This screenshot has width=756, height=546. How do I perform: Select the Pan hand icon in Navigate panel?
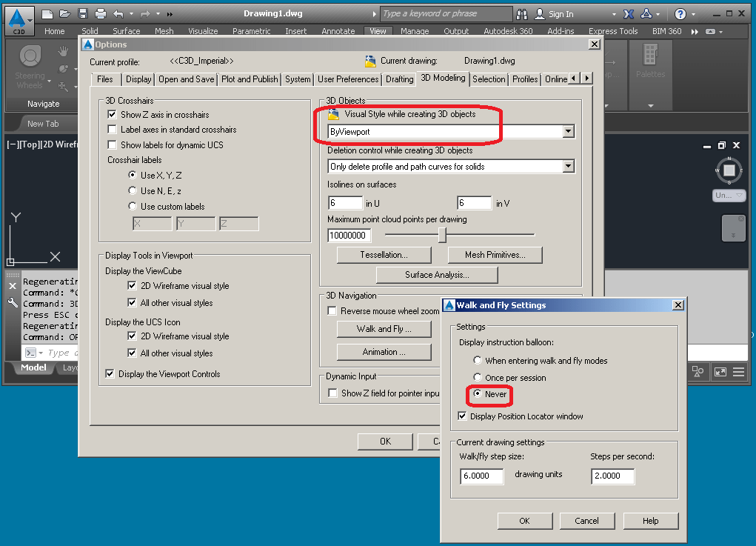[63, 50]
